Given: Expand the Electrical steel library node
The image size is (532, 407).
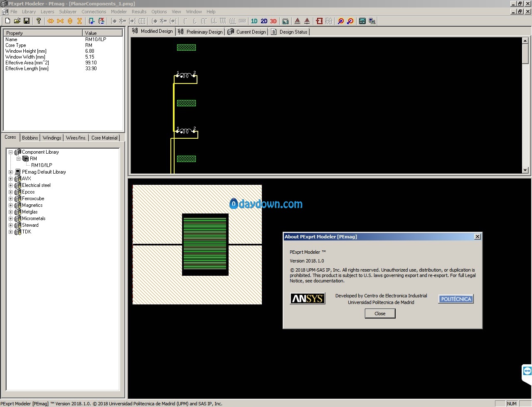Looking at the screenshot, I should [x=11, y=185].
